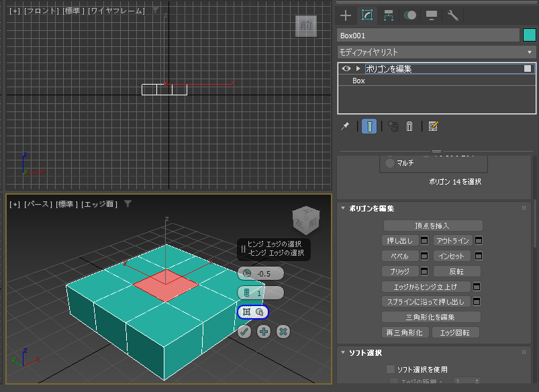Click the filter icon in フロント viewport

(x=156, y=11)
